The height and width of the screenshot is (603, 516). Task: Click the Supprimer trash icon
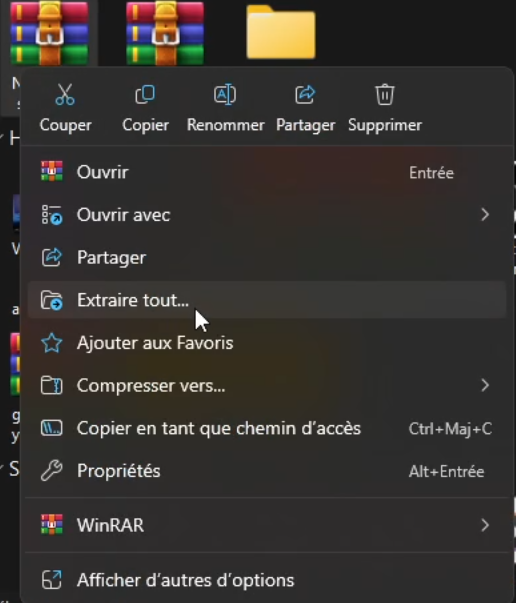coord(385,95)
